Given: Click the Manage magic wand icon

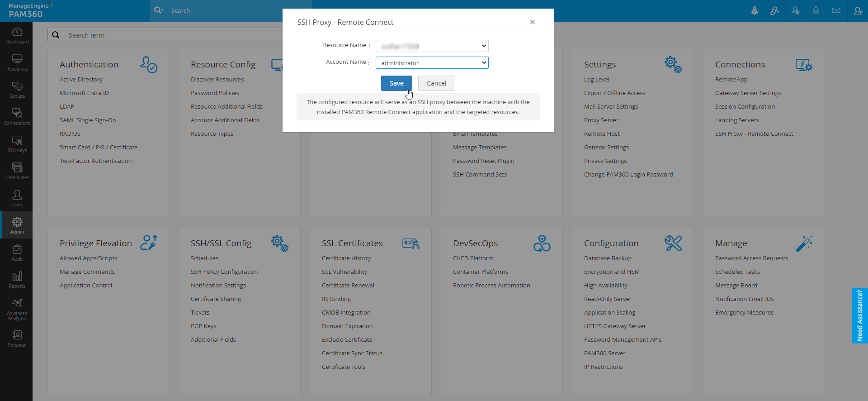Looking at the screenshot, I should [804, 243].
